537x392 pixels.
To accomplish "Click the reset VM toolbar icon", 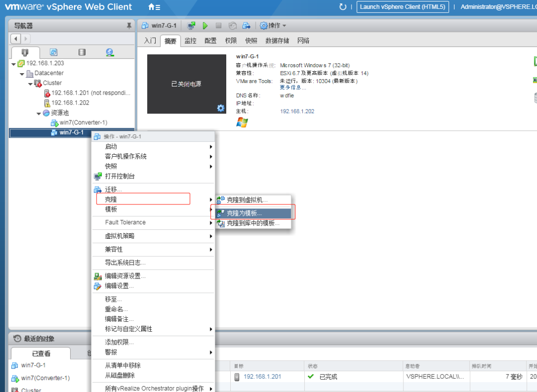I will coord(233,26).
